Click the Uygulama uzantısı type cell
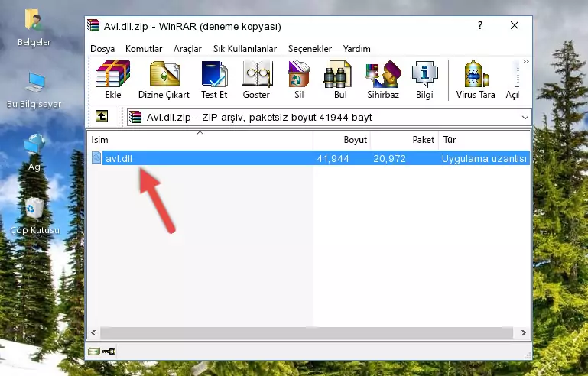 point(484,158)
